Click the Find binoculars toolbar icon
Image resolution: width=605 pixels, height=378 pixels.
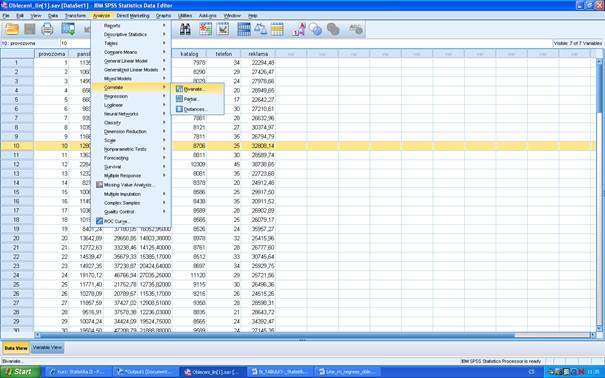click(x=185, y=29)
